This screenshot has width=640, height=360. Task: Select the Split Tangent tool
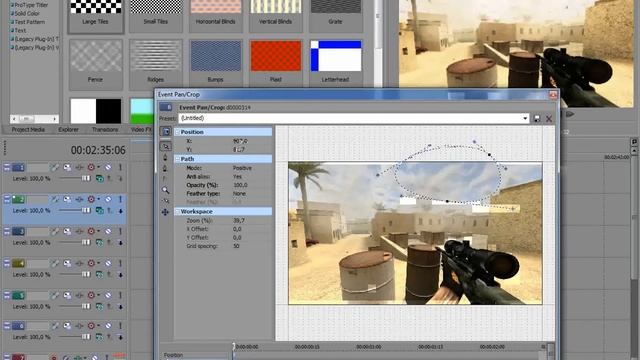tap(165, 179)
